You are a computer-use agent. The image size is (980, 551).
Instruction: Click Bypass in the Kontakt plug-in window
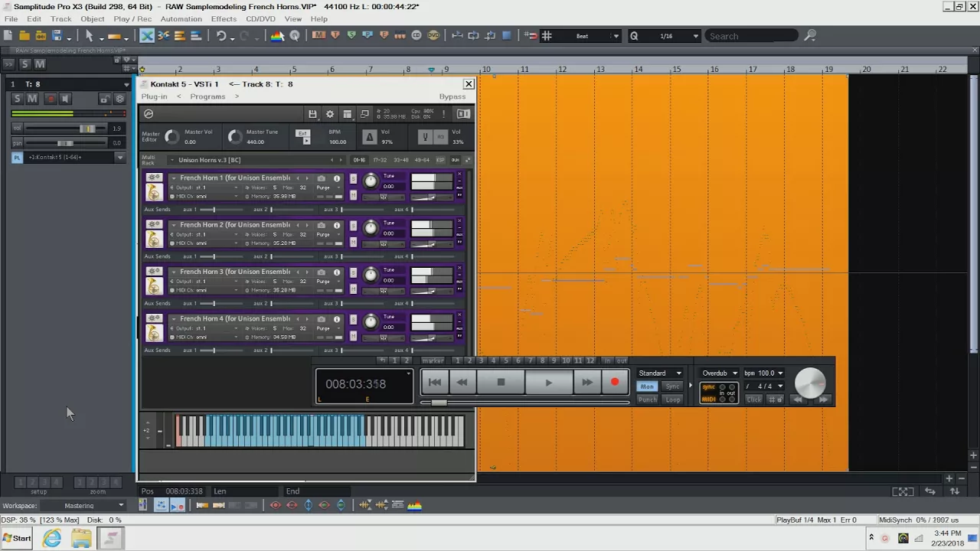(452, 96)
